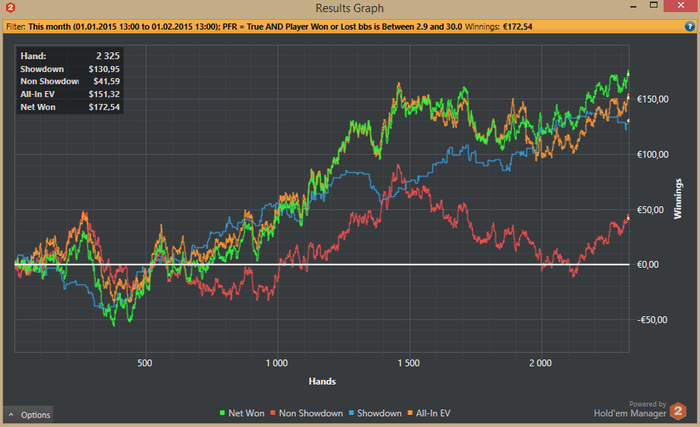
Task: Click the 1 500 hands axis label
Action: point(408,363)
